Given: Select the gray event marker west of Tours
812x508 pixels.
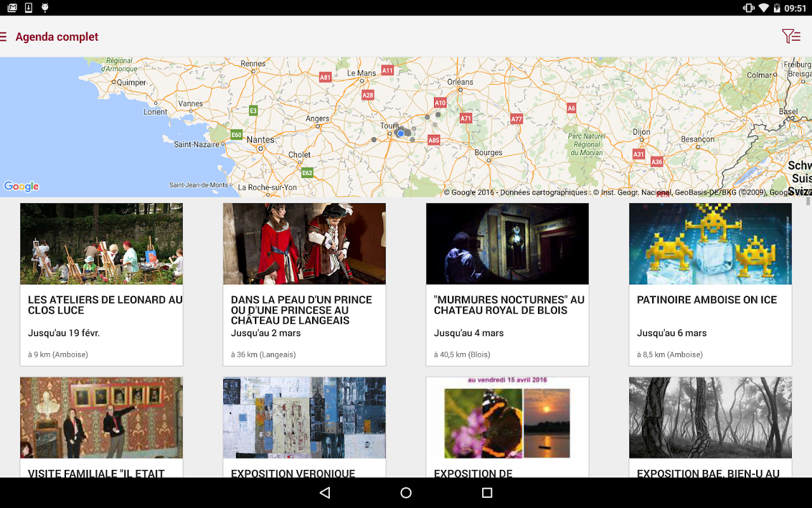Looking at the screenshot, I should click(374, 140).
